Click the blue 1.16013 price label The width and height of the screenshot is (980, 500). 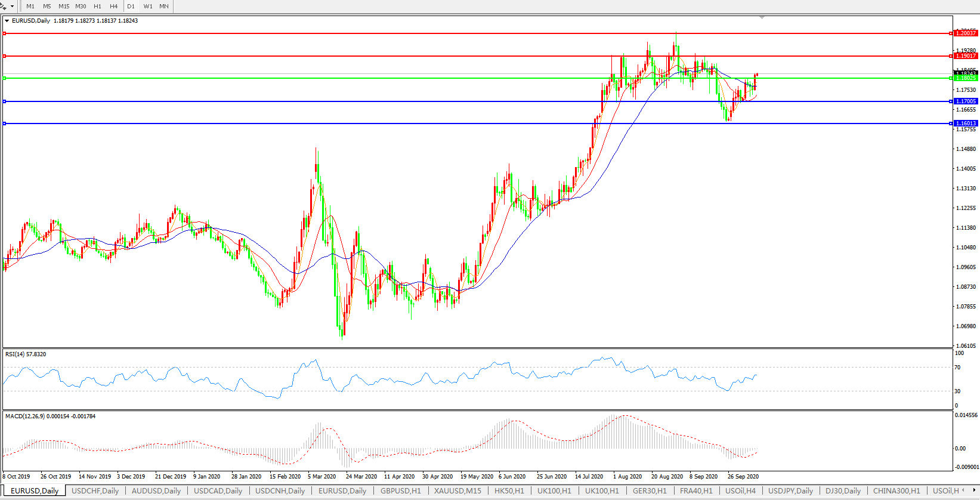point(966,124)
